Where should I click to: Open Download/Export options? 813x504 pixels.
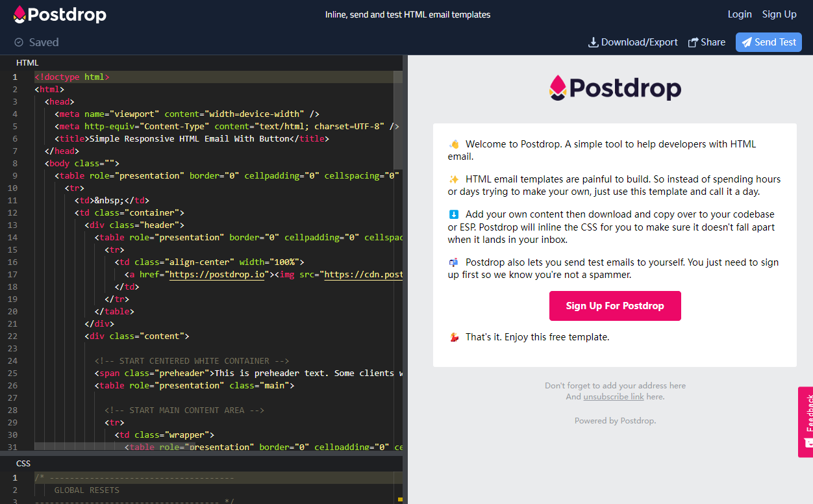[633, 42]
